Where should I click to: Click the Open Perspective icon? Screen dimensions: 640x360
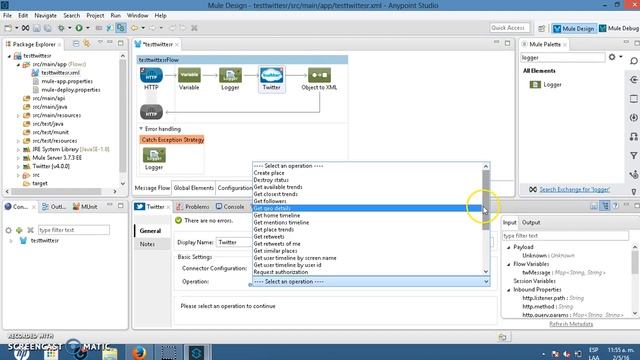[542, 29]
